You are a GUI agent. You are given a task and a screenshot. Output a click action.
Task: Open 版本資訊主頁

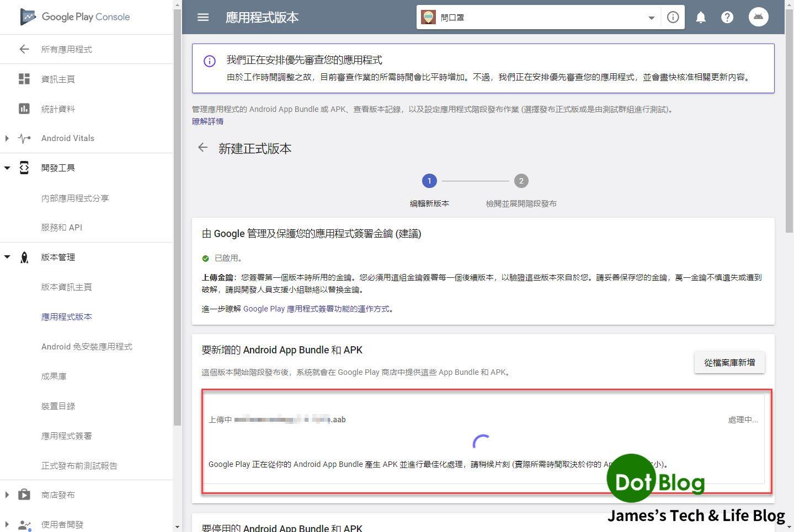click(x=66, y=287)
